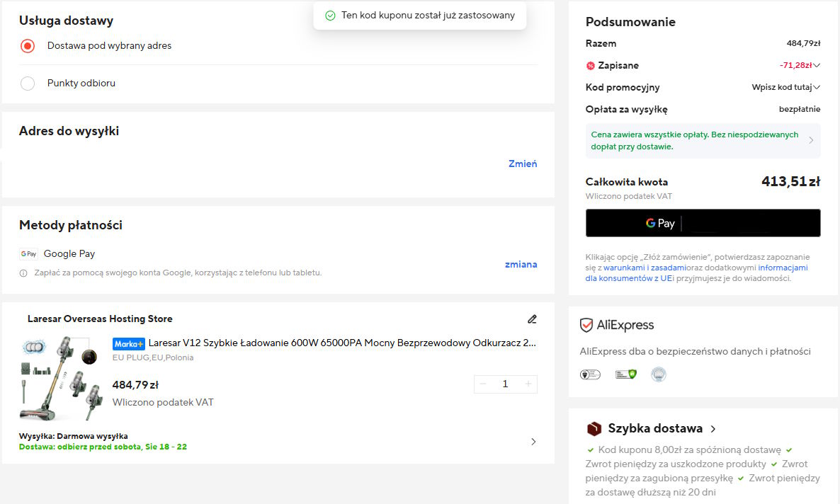Viewport: 840px width, 504px height.
Task: Click 'zmiana' to change payment method
Action: pos(521,264)
